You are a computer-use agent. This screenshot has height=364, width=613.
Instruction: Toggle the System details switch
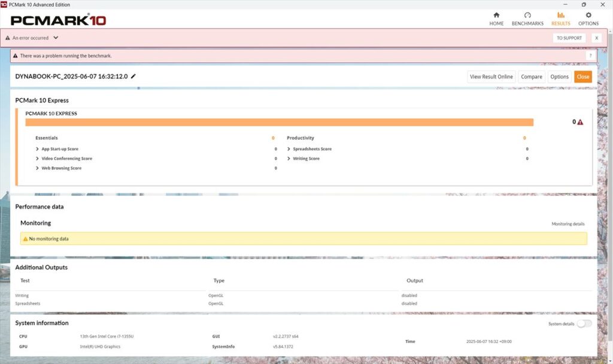pos(584,324)
